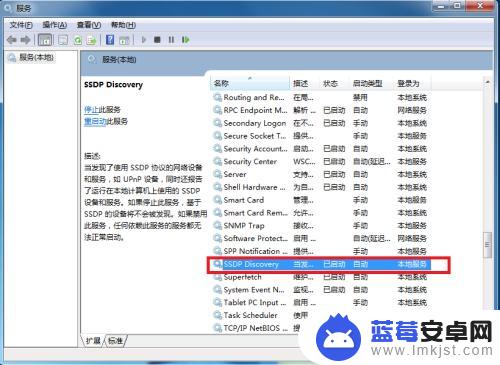Select the Shell Hardware service
Viewport: 500px width, 365px height.
click(x=322, y=187)
